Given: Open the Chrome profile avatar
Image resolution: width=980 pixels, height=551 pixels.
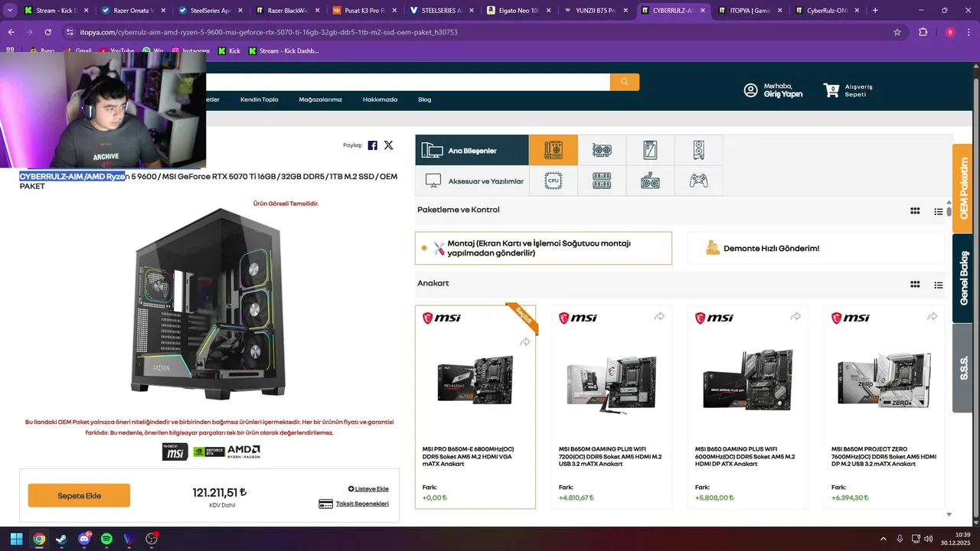Looking at the screenshot, I should tap(950, 32).
